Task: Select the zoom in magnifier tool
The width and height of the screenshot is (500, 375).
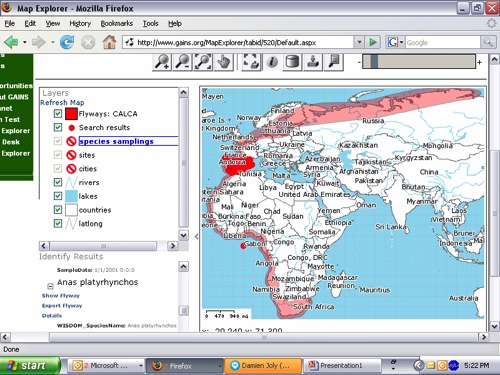Action: [x=162, y=62]
